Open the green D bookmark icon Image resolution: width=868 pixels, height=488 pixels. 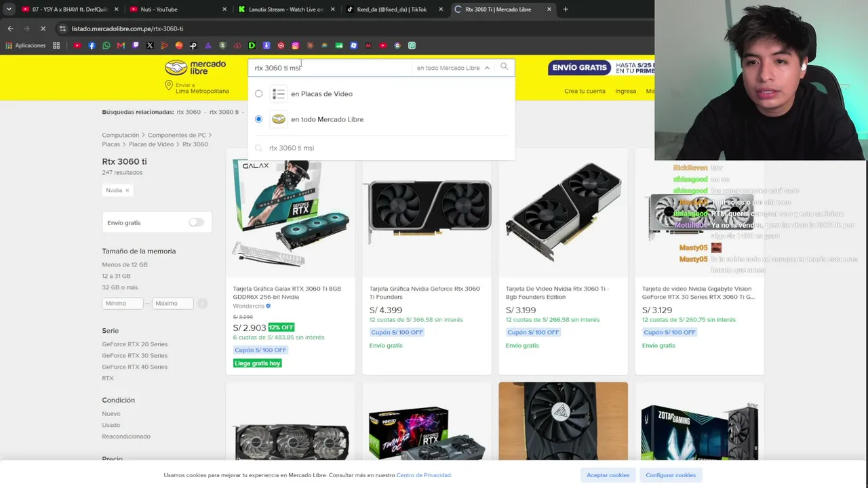(252, 45)
